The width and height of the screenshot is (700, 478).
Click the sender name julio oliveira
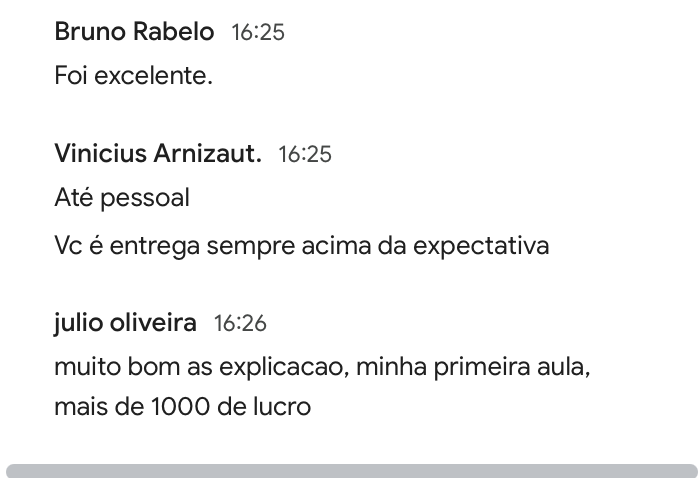[125, 323]
